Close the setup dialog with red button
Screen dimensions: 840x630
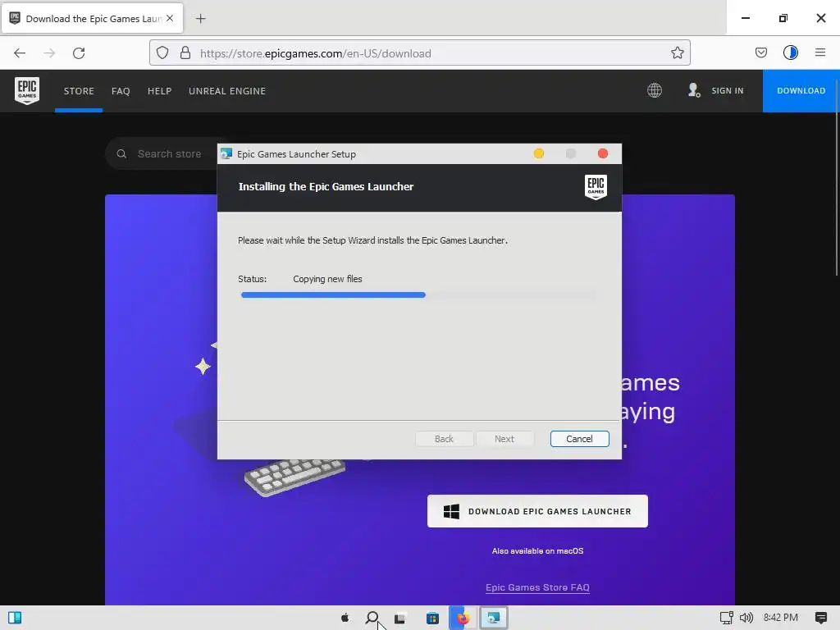click(x=603, y=153)
